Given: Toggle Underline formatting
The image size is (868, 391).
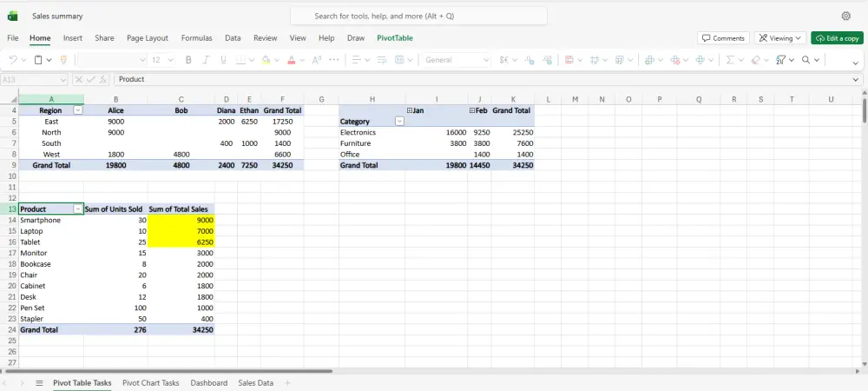Looking at the screenshot, I should (224, 60).
